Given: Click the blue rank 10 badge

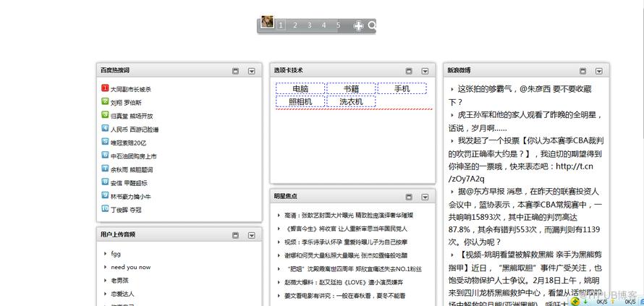Looking at the screenshot, I should click(x=105, y=208).
